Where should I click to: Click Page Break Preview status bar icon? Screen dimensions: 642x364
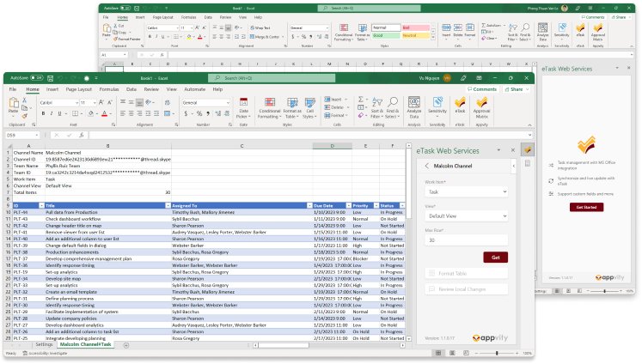466,353
